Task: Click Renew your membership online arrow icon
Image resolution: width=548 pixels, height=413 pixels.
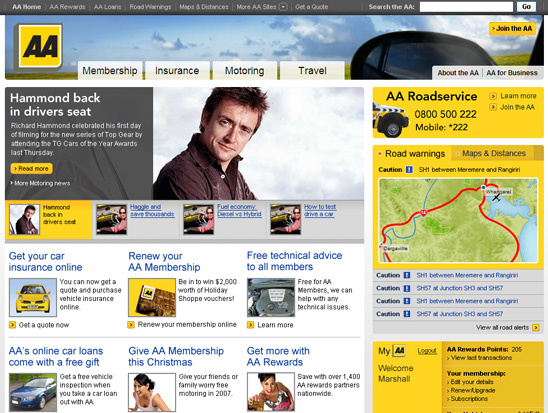Action: pyautogui.click(x=131, y=325)
